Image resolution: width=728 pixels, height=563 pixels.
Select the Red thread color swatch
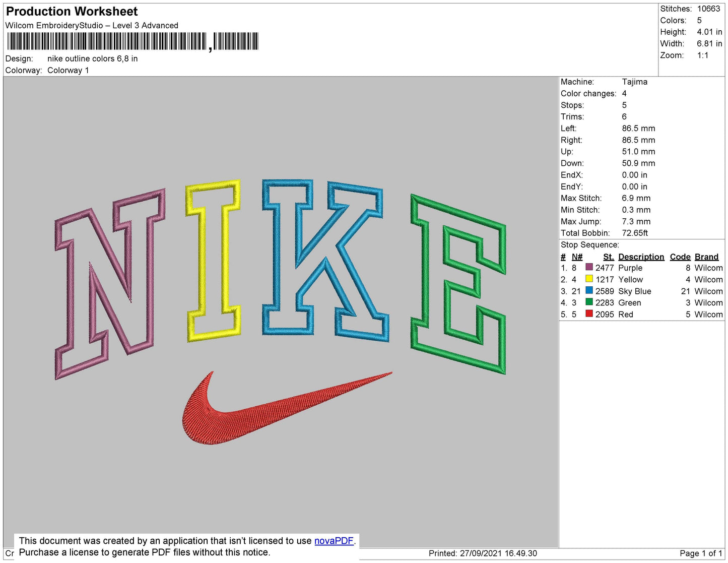point(589,314)
